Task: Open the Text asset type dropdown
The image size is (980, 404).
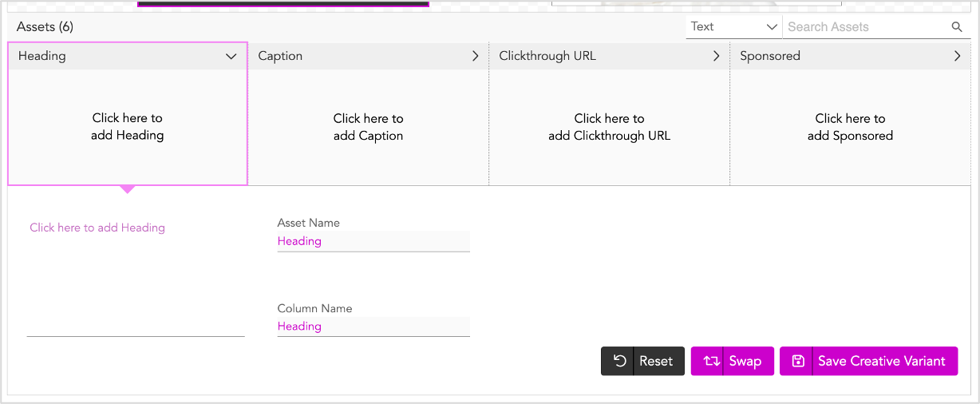Action: 733,26
